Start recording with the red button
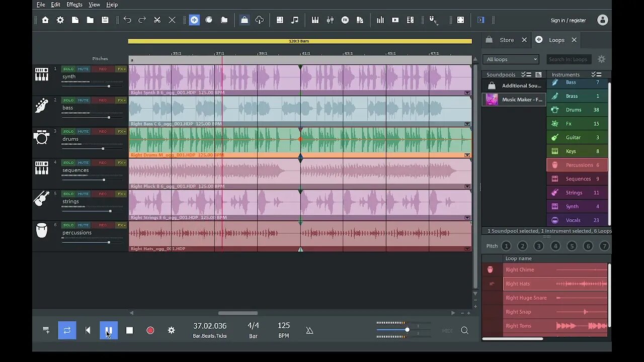This screenshot has height=362, width=644. pyautogui.click(x=150, y=330)
